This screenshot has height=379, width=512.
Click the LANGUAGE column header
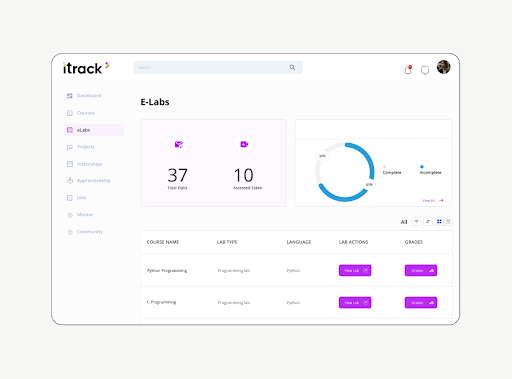(299, 242)
